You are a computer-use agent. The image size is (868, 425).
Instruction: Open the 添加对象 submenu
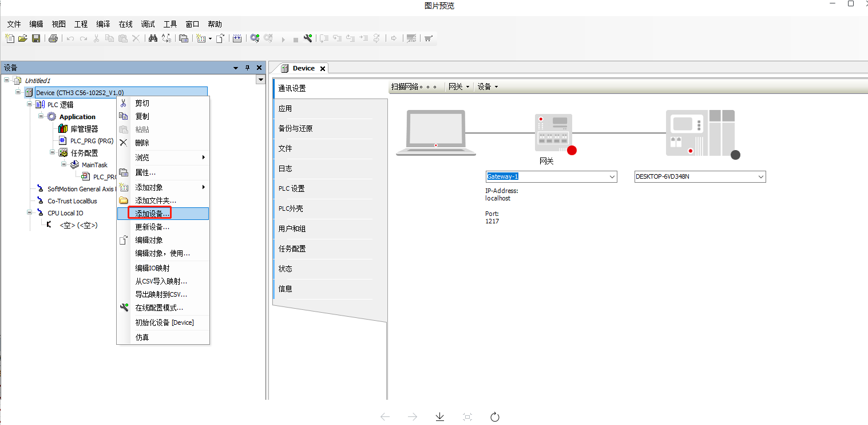pos(163,187)
